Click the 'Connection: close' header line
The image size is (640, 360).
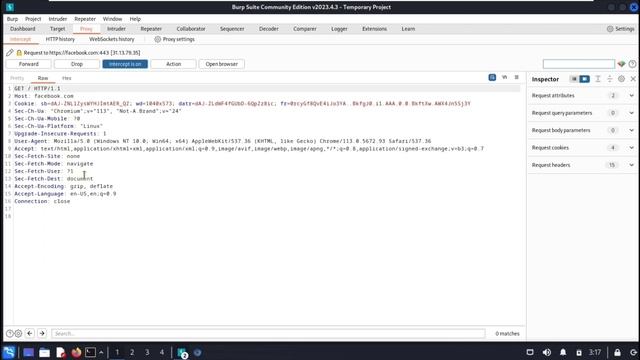[x=42, y=201]
